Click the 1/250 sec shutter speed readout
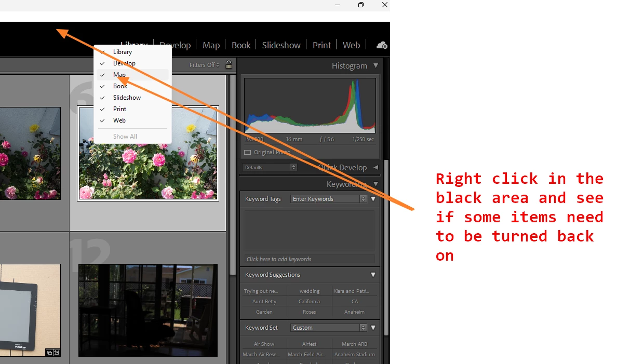Screen dimensions: 617x364 click(363, 139)
